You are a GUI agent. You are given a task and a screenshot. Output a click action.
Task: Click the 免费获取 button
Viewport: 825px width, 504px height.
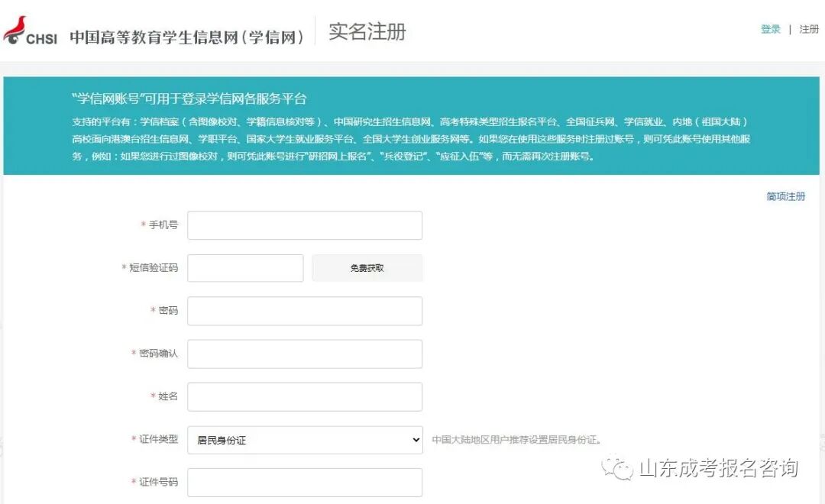pyautogui.click(x=367, y=268)
